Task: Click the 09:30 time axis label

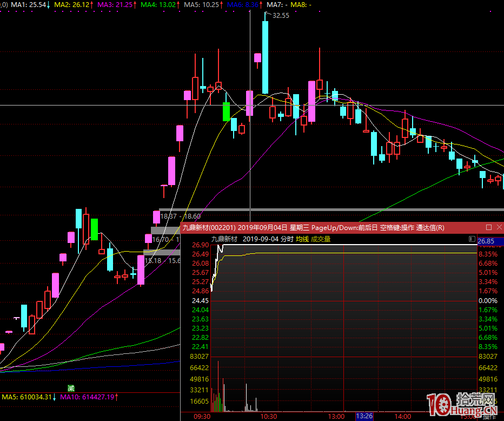Action: pyautogui.click(x=202, y=417)
